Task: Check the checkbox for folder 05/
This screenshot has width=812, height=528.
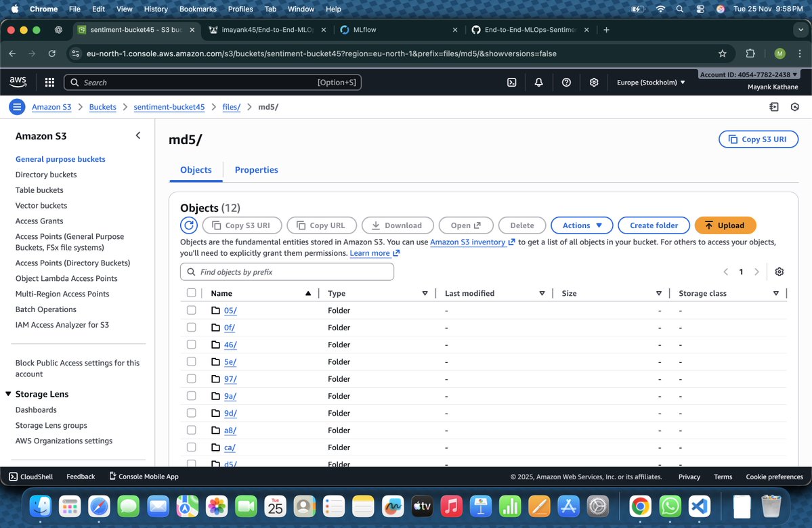Action: pos(191,310)
